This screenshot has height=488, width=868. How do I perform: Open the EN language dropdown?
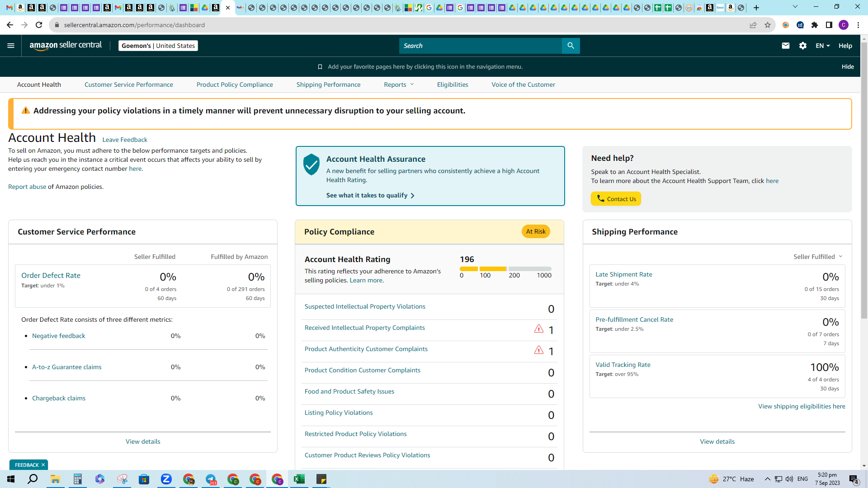(x=823, y=46)
